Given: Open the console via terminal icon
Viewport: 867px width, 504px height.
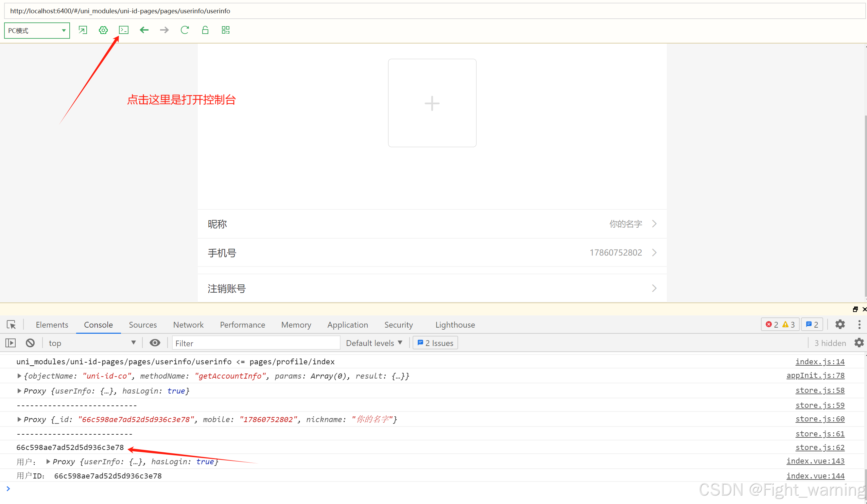Looking at the screenshot, I should pyautogui.click(x=123, y=30).
